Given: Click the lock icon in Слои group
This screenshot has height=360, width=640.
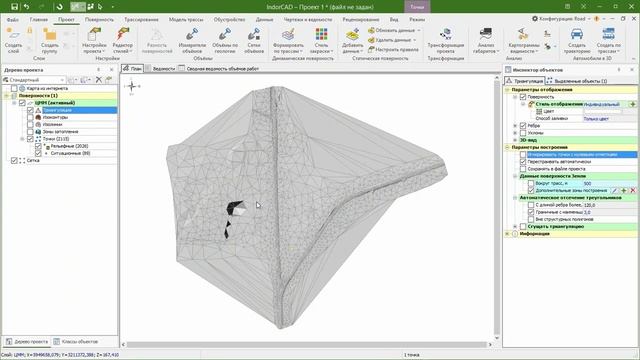Looking at the screenshot, I should (30, 31).
